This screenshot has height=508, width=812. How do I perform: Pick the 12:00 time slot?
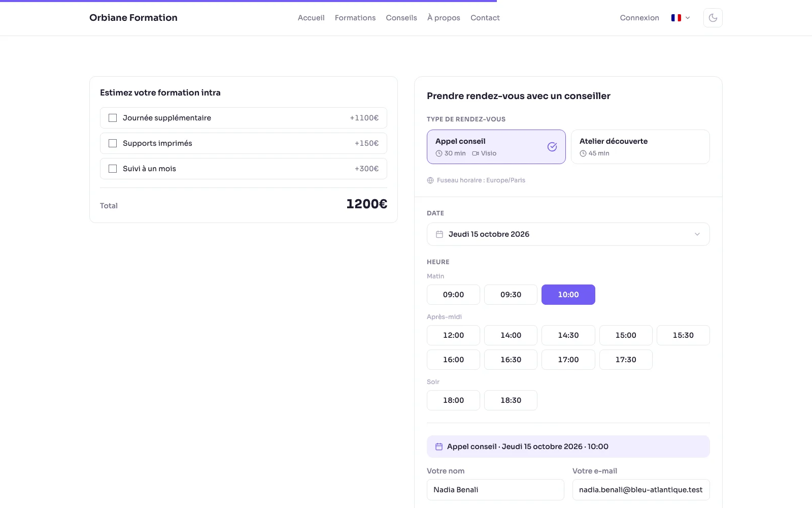pyautogui.click(x=453, y=335)
